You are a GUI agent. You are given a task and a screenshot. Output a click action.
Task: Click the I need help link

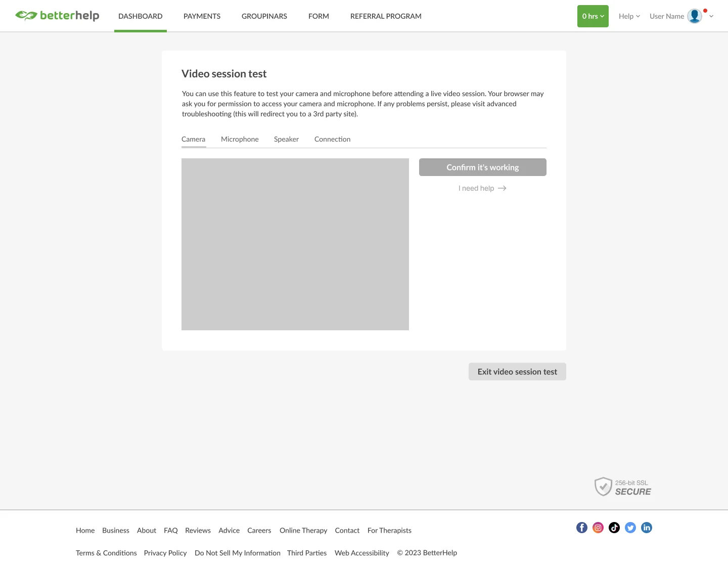pyautogui.click(x=482, y=188)
